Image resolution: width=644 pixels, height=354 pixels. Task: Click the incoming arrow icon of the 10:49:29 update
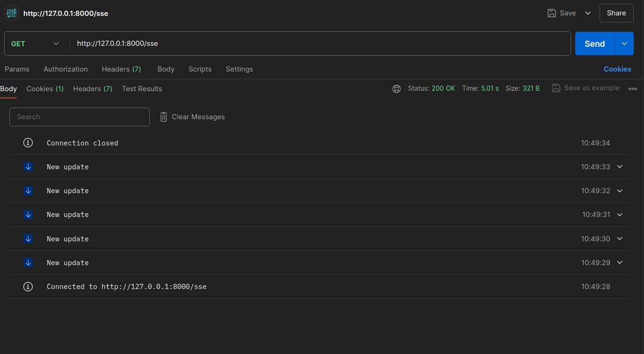point(28,263)
